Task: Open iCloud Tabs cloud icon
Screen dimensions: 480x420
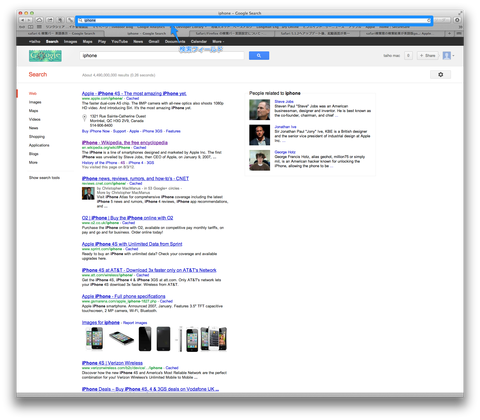Action: pos(39,20)
